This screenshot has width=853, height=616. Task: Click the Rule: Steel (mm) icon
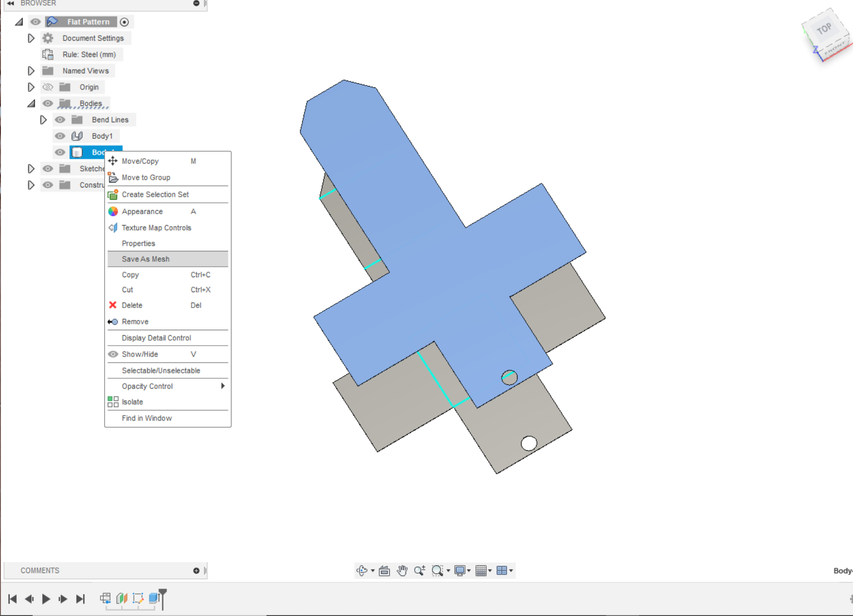coord(48,54)
